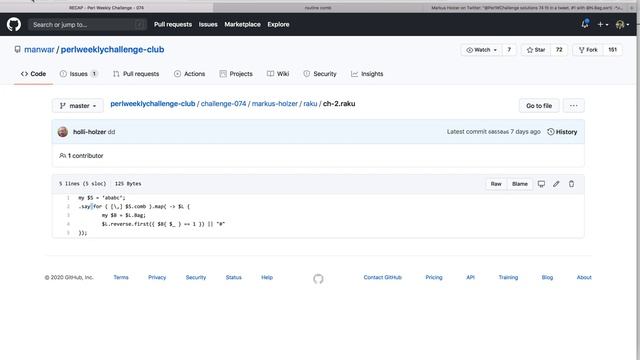
Task: Open the footer Privacy link
Action: click(x=157, y=278)
